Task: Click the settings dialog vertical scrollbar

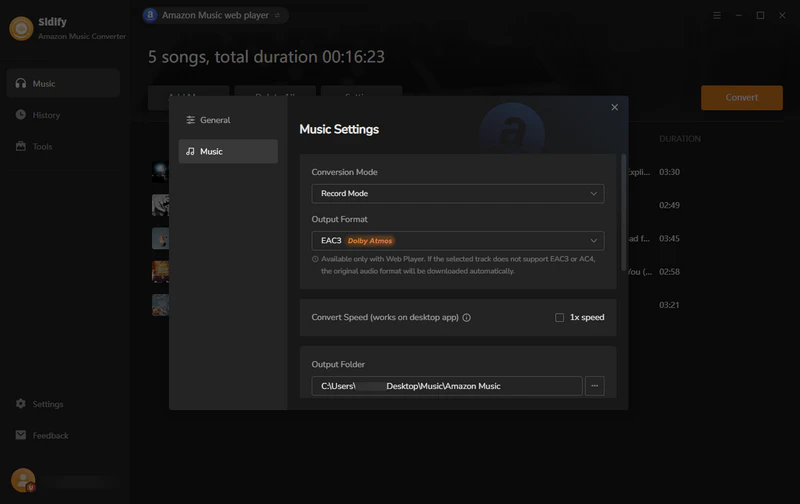Action: (623, 212)
